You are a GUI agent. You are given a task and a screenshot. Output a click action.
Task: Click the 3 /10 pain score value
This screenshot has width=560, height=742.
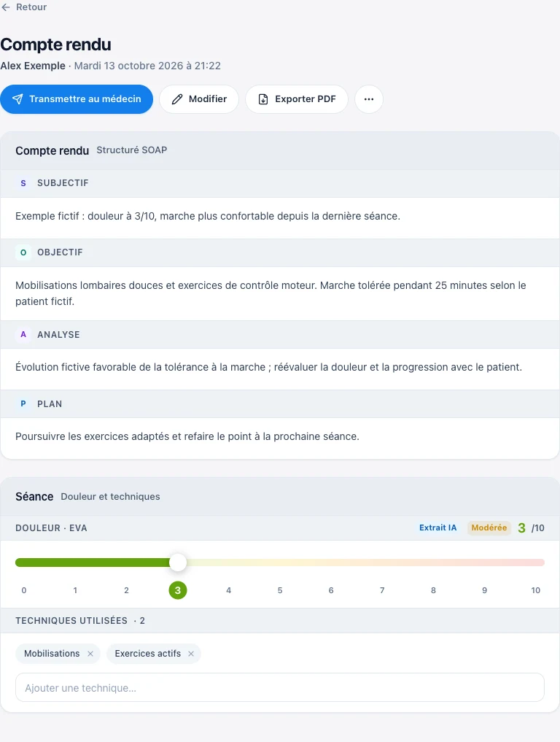pyautogui.click(x=531, y=527)
